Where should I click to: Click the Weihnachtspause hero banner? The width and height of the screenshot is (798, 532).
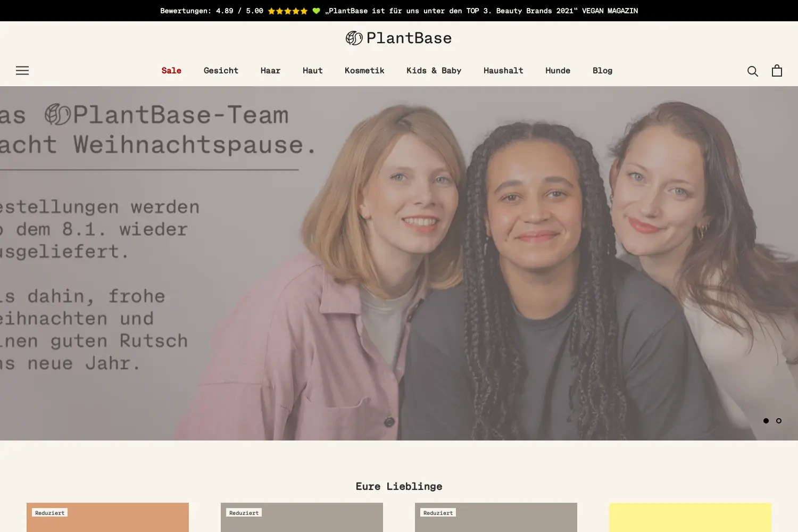coord(399,263)
